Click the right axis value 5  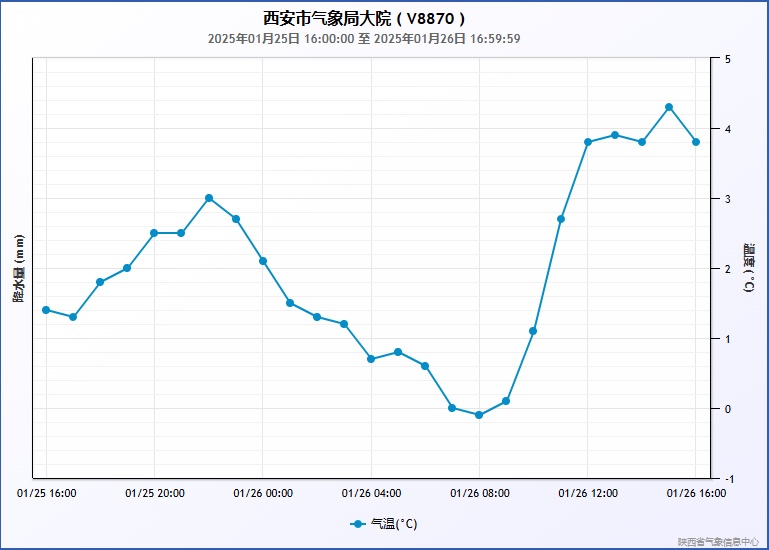click(x=728, y=59)
